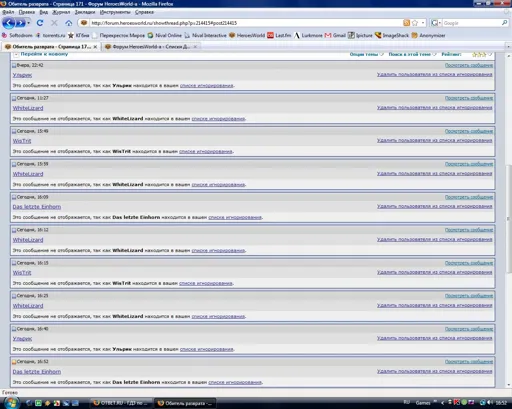Go to Firefox home page icon
This screenshot has height=409, width=512.
[x=68, y=23]
